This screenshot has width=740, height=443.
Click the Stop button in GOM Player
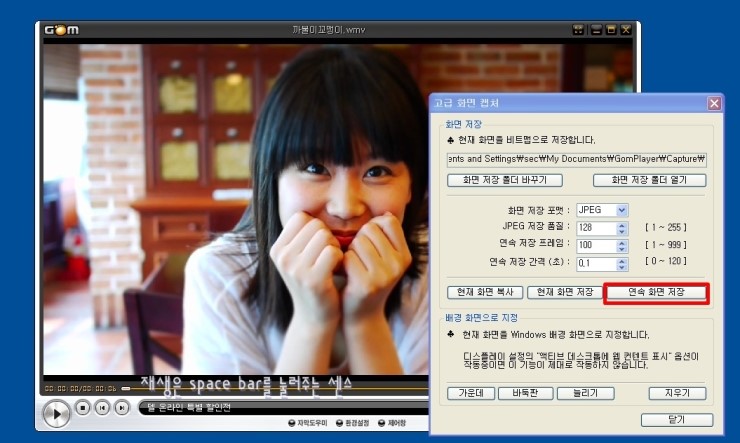83,408
